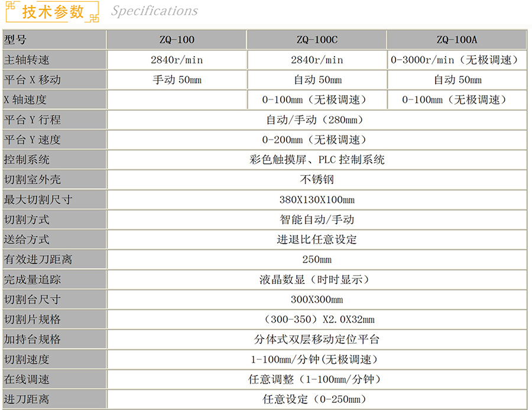Viewport: 532px width, 410px height.
Task: Click the 手动 50mm cell
Action: pyautogui.click(x=177, y=80)
